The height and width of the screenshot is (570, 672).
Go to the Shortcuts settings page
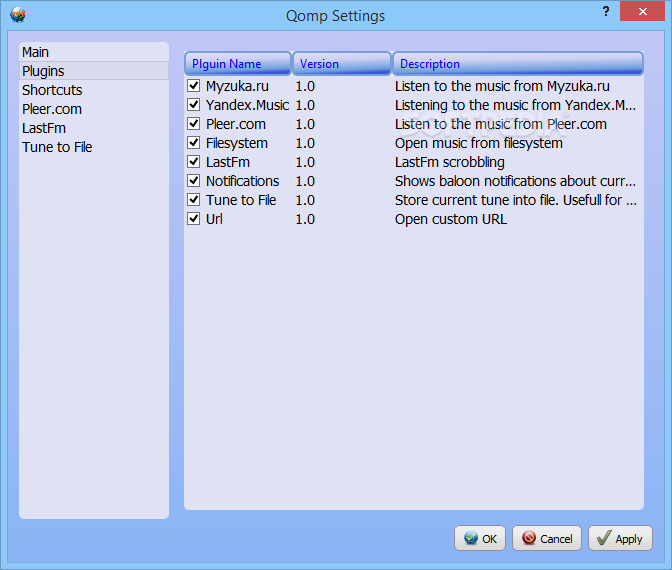(x=94, y=90)
